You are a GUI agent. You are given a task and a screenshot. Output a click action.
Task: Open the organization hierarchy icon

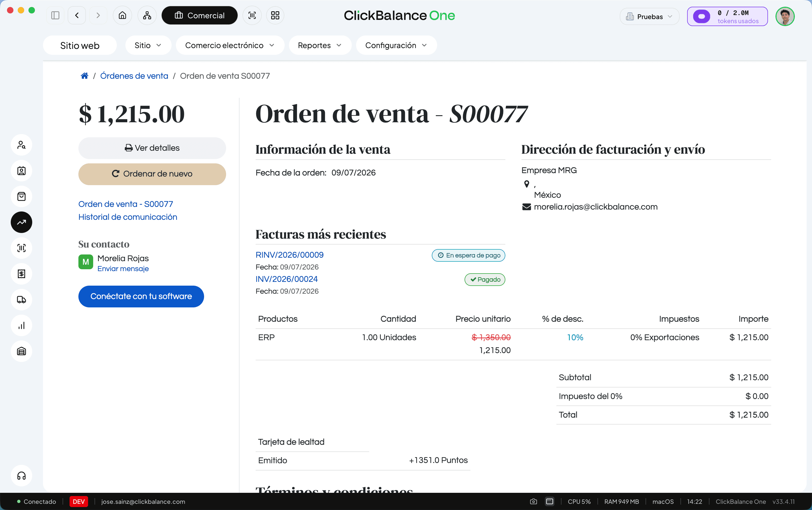point(147,16)
